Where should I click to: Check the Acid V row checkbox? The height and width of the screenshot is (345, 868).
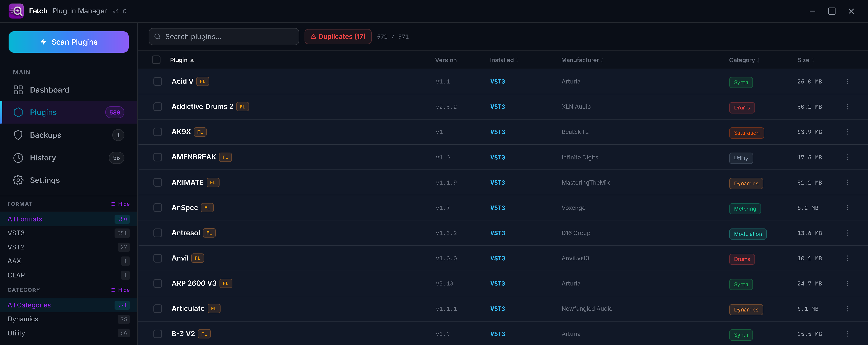click(x=158, y=81)
